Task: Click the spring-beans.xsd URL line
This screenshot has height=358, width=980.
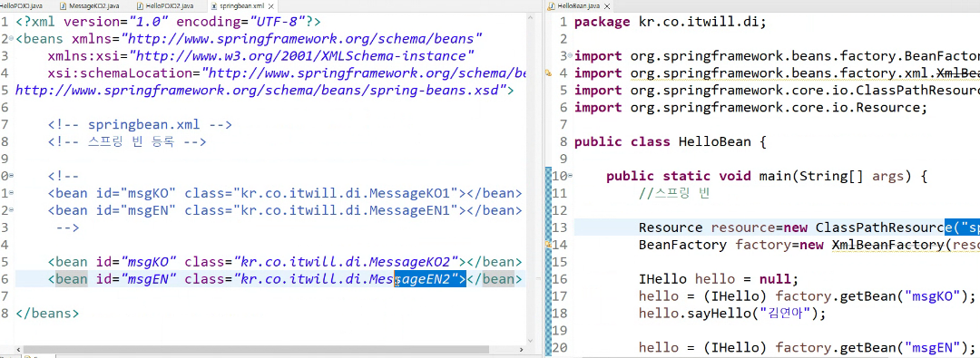Action: click(x=264, y=91)
